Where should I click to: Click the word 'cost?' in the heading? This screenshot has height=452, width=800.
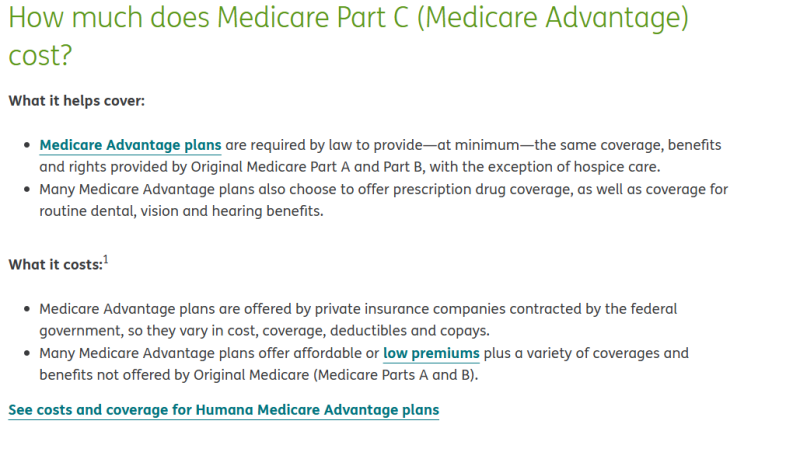coord(39,55)
